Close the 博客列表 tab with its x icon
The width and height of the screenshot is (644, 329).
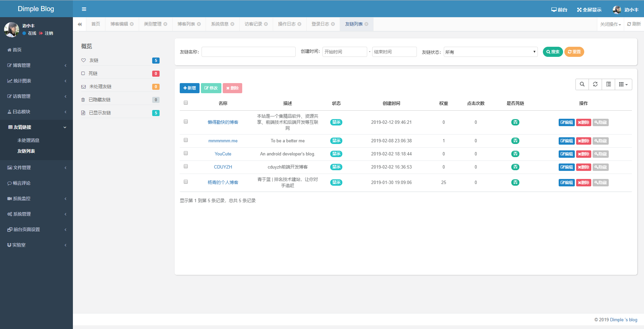click(x=199, y=24)
